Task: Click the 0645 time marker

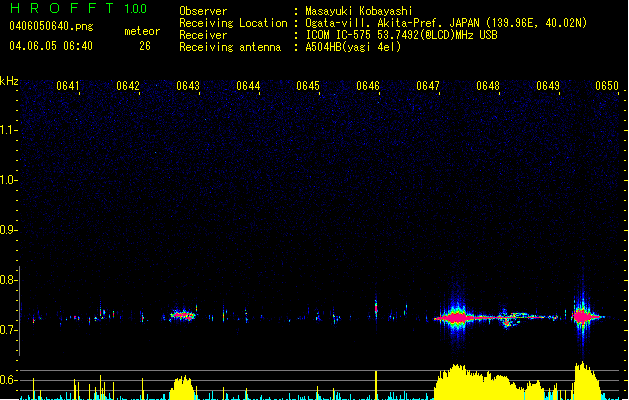Action: (x=308, y=86)
